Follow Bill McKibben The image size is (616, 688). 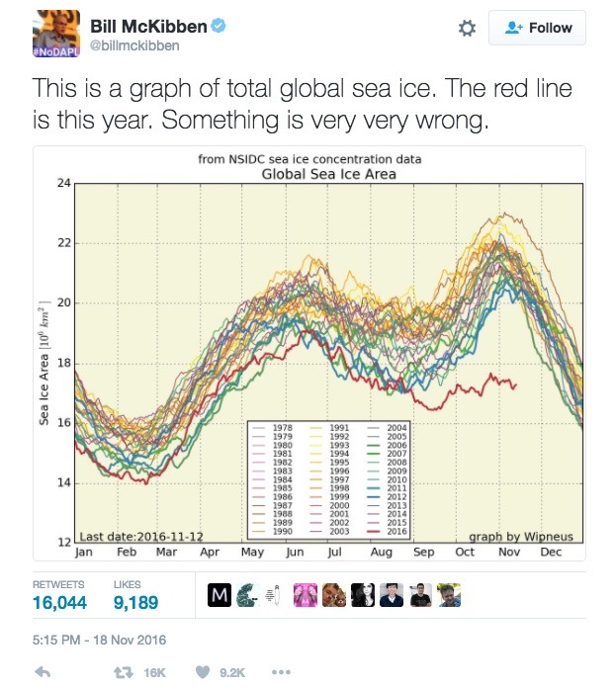coord(537,29)
